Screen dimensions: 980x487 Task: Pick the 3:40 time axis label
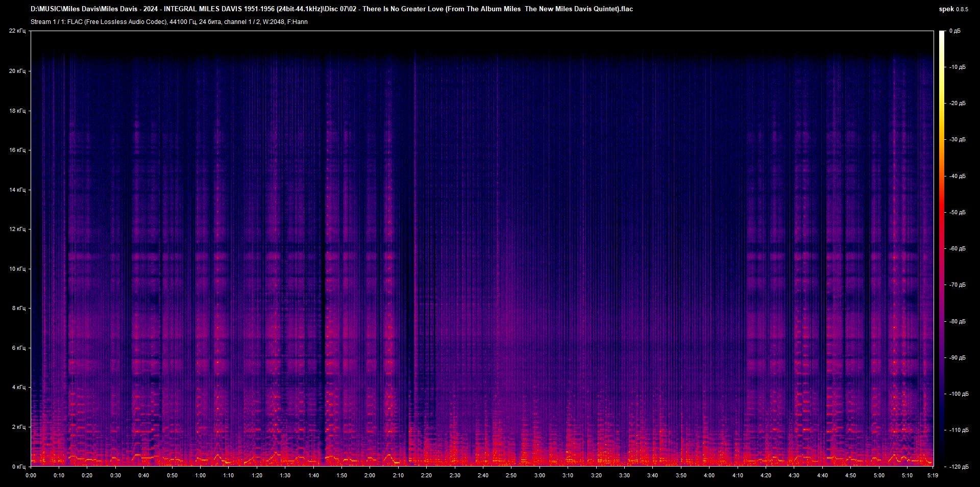653,475
